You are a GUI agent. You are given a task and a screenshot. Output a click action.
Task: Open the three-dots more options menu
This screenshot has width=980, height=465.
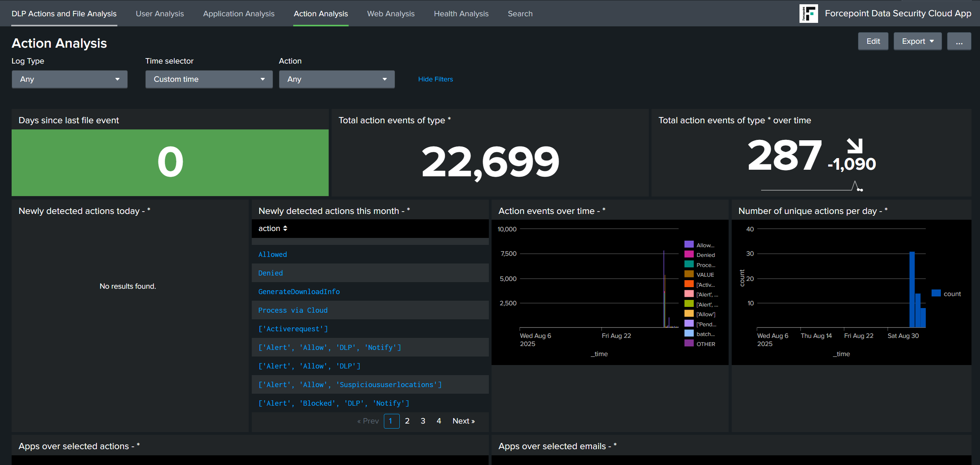(959, 41)
